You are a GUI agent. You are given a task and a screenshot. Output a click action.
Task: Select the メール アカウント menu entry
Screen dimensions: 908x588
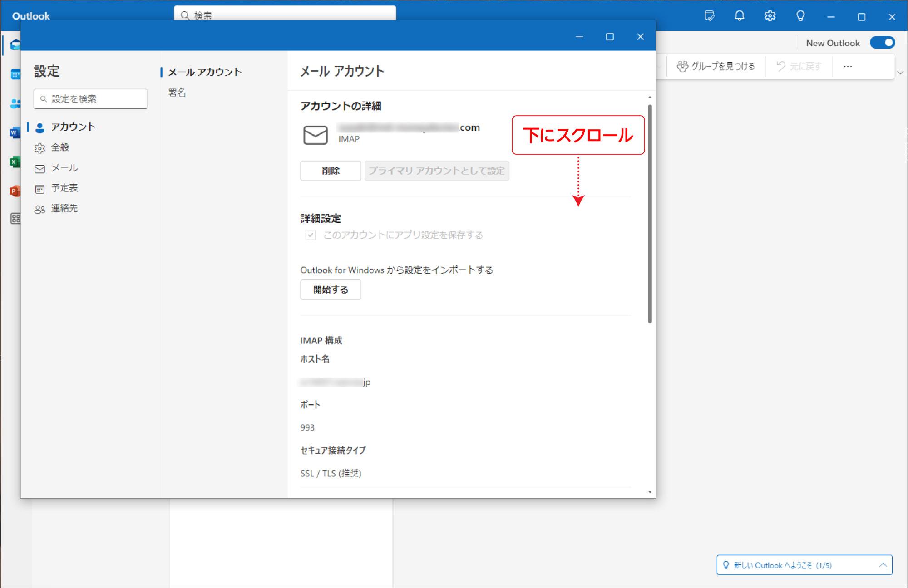click(205, 72)
